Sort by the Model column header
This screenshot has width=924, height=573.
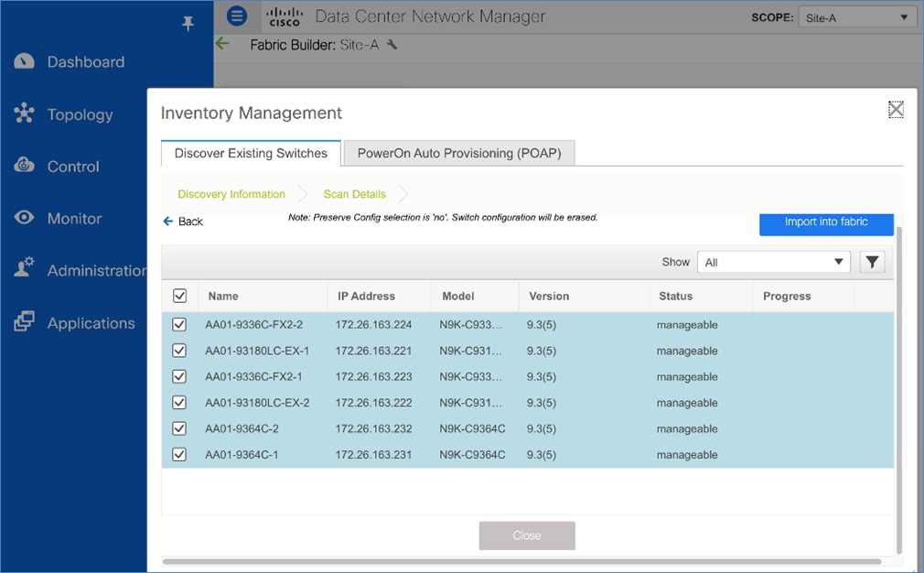coord(458,296)
